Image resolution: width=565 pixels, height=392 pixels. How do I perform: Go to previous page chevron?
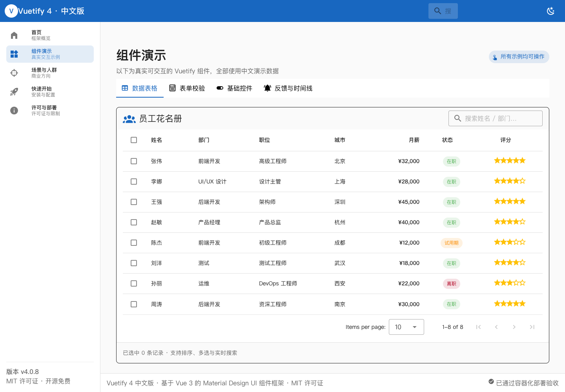(496, 327)
